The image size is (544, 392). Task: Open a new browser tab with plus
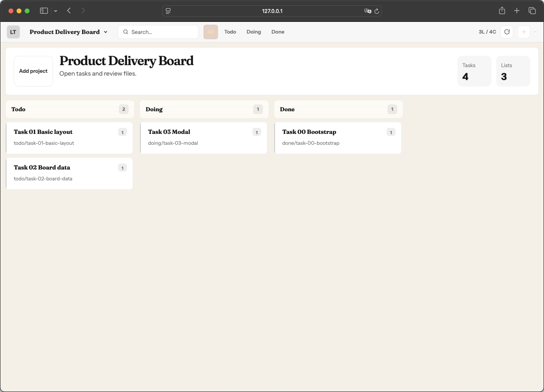[x=516, y=11]
